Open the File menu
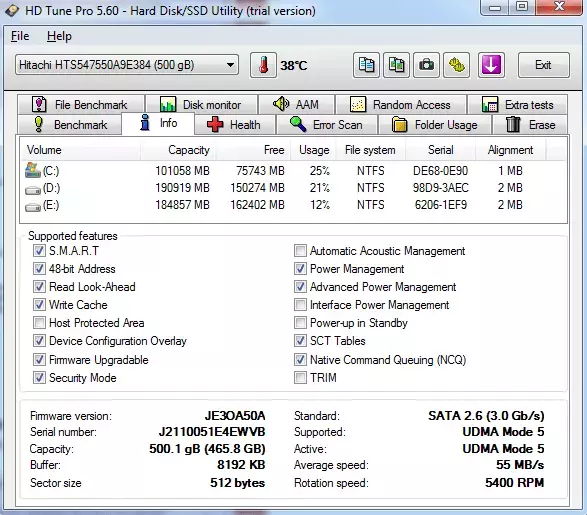This screenshot has height=515, width=587. [20, 36]
